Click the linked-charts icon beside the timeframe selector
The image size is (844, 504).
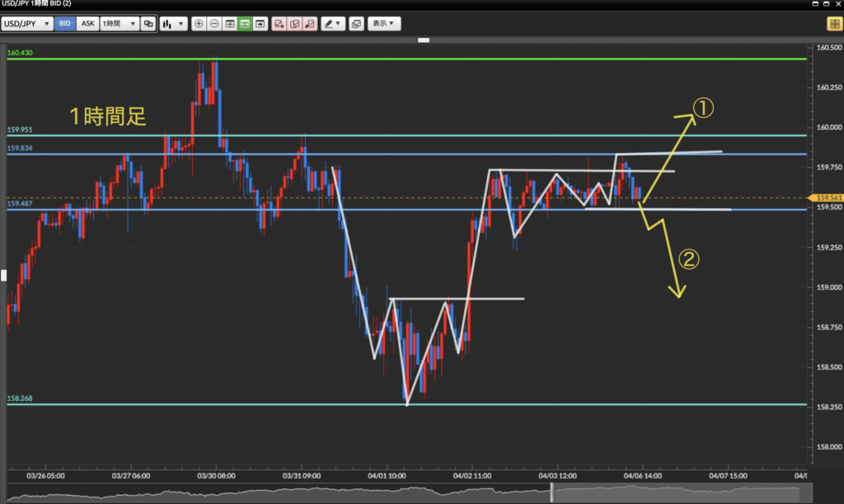tap(148, 24)
